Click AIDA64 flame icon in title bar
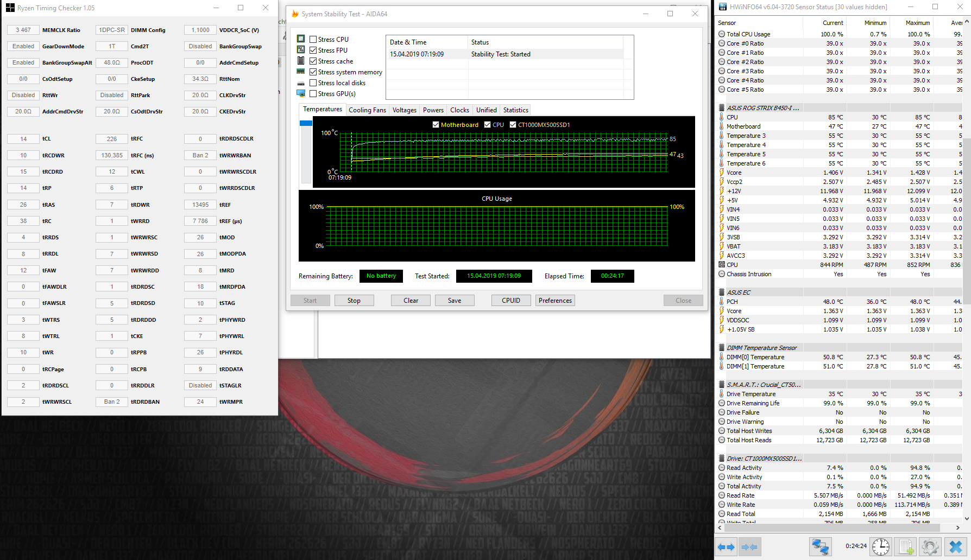The height and width of the screenshot is (560, 971). click(x=295, y=14)
